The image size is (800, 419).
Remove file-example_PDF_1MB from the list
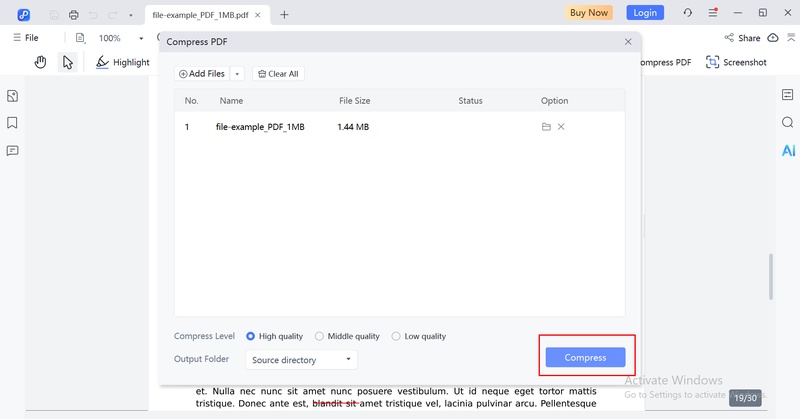point(561,127)
